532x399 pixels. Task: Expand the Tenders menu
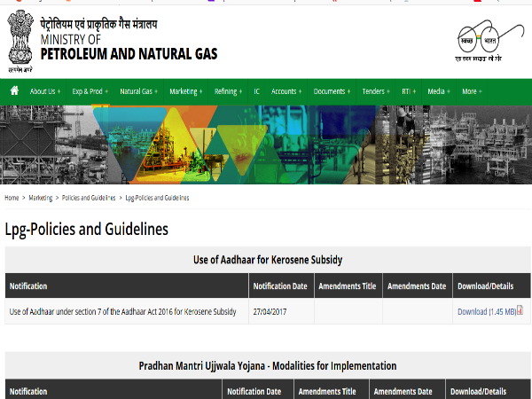pos(376,91)
